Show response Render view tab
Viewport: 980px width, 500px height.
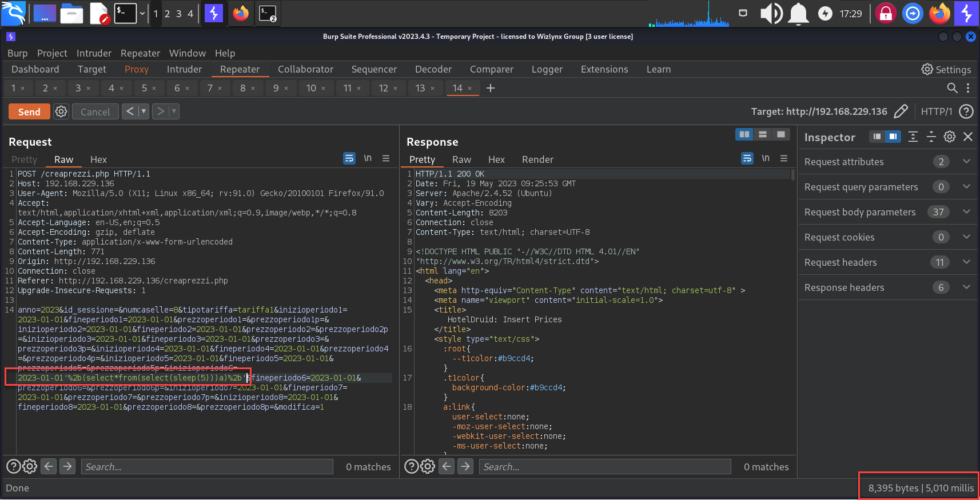[x=537, y=159]
